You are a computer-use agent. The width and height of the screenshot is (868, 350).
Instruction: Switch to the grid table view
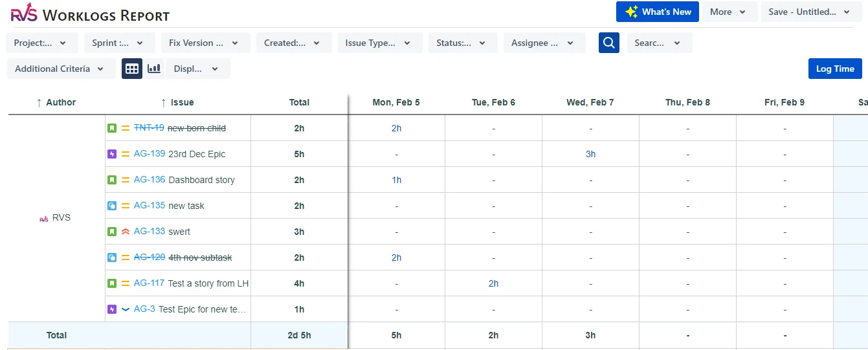point(132,69)
